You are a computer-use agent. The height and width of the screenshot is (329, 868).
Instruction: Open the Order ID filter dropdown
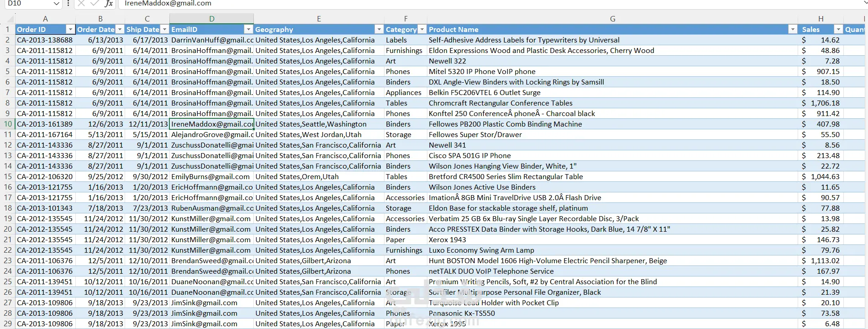click(70, 29)
